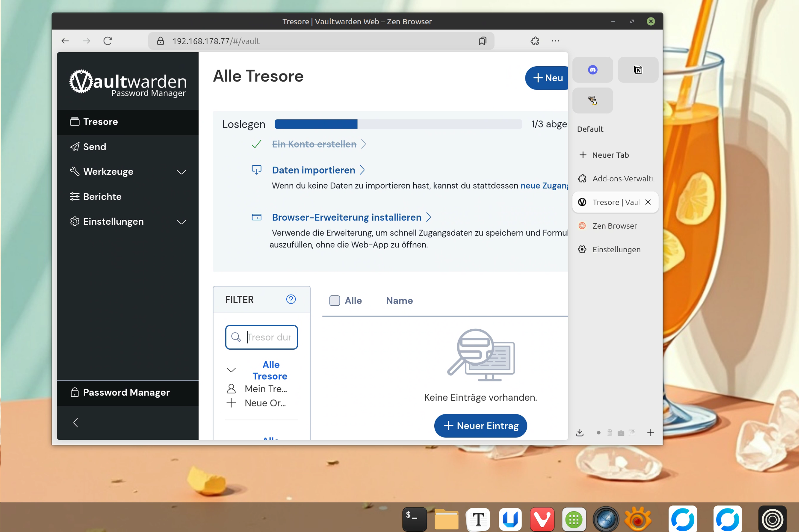Open the Notion pinned tab

tap(638, 70)
